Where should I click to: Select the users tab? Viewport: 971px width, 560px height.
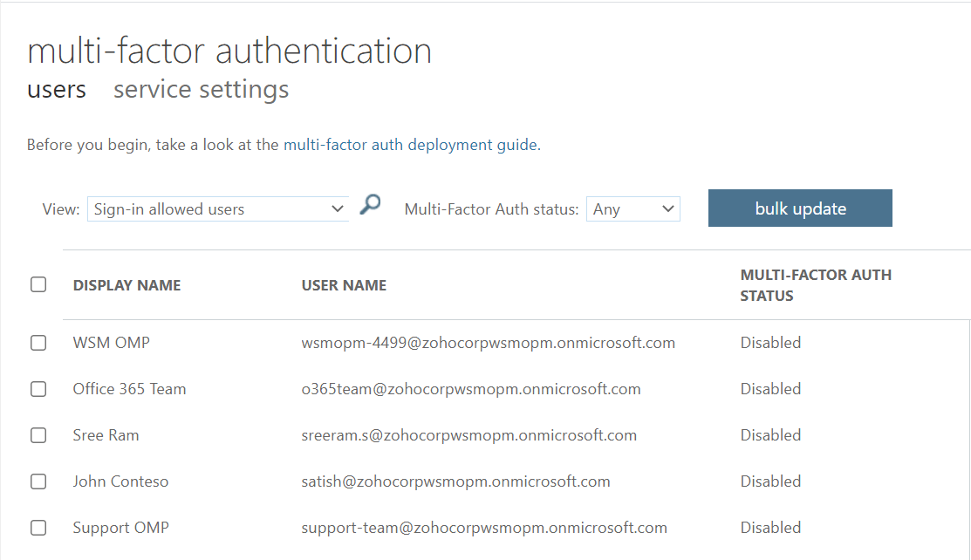point(56,89)
